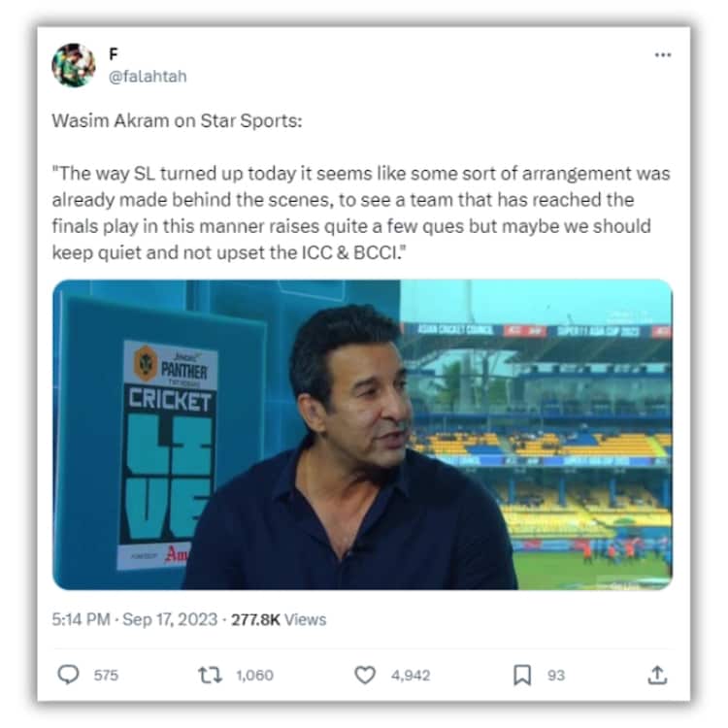728x728 pixels.
Task: Open the @falahtah handle link
Action: click(x=148, y=76)
